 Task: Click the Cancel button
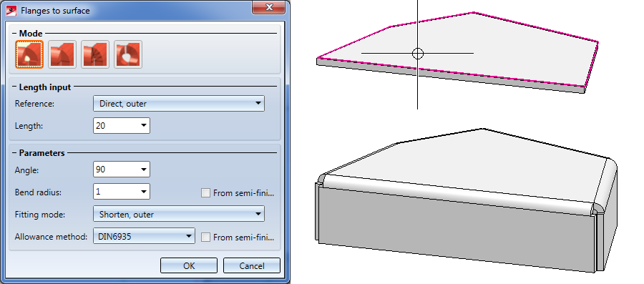[x=251, y=265]
